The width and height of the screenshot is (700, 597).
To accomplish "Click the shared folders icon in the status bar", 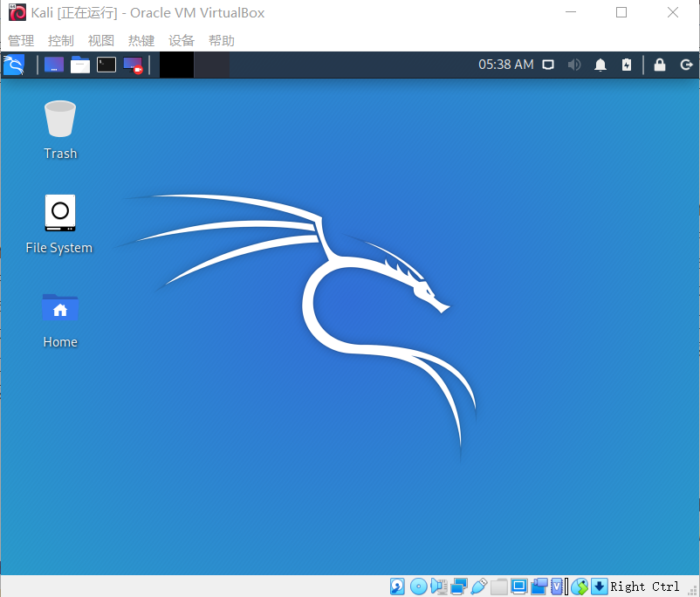I will pyautogui.click(x=498, y=586).
